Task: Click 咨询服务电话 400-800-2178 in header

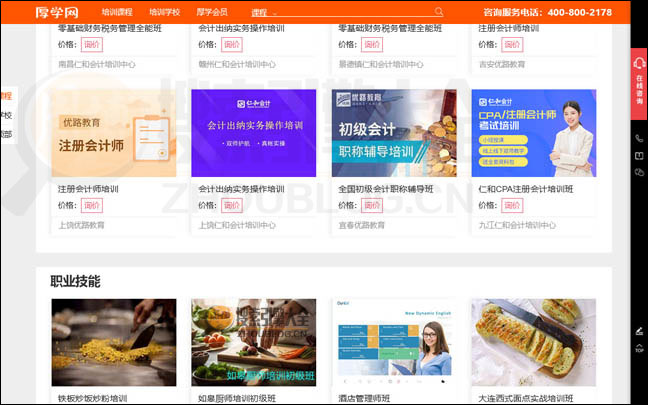Action: coord(548,12)
